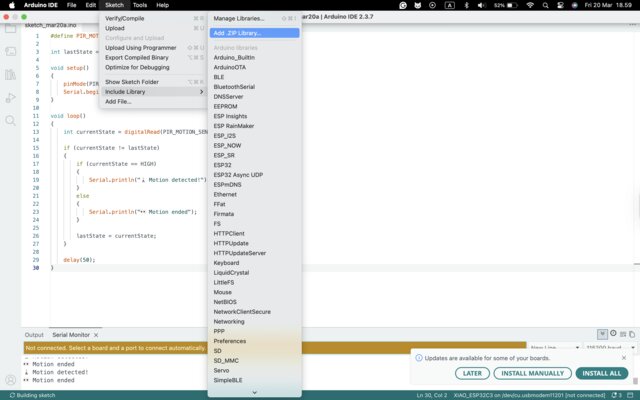Dismiss the board updates notification
The width and height of the screenshot is (640, 400).
(x=624, y=358)
